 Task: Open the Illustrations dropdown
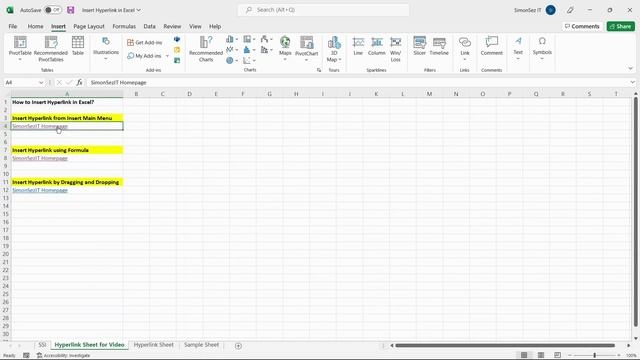tap(106, 48)
